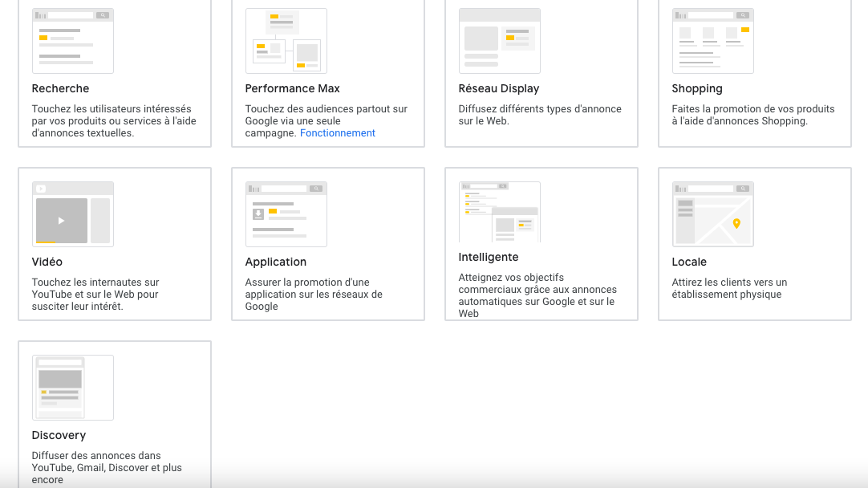868x488 pixels.
Task: Select the Recherche card title
Action: 60,88
